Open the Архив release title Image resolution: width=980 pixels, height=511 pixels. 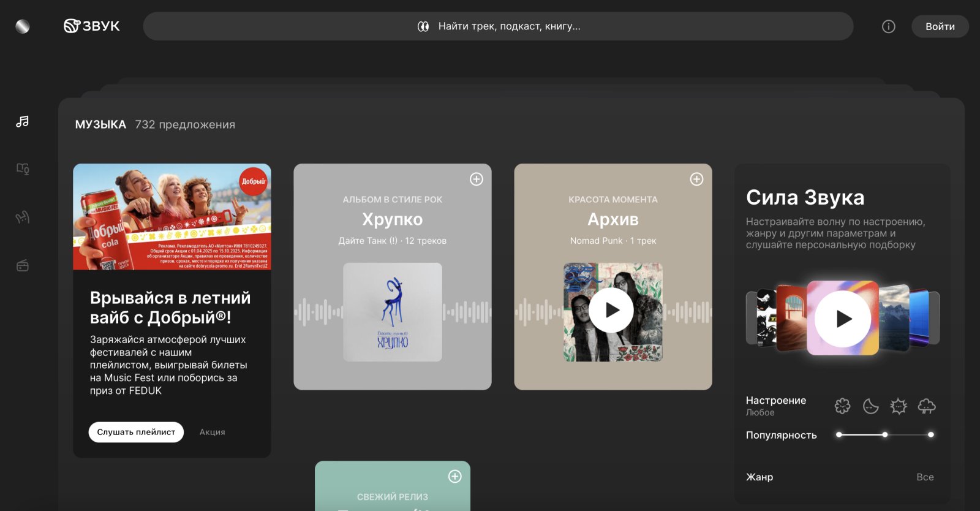pyautogui.click(x=613, y=219)
